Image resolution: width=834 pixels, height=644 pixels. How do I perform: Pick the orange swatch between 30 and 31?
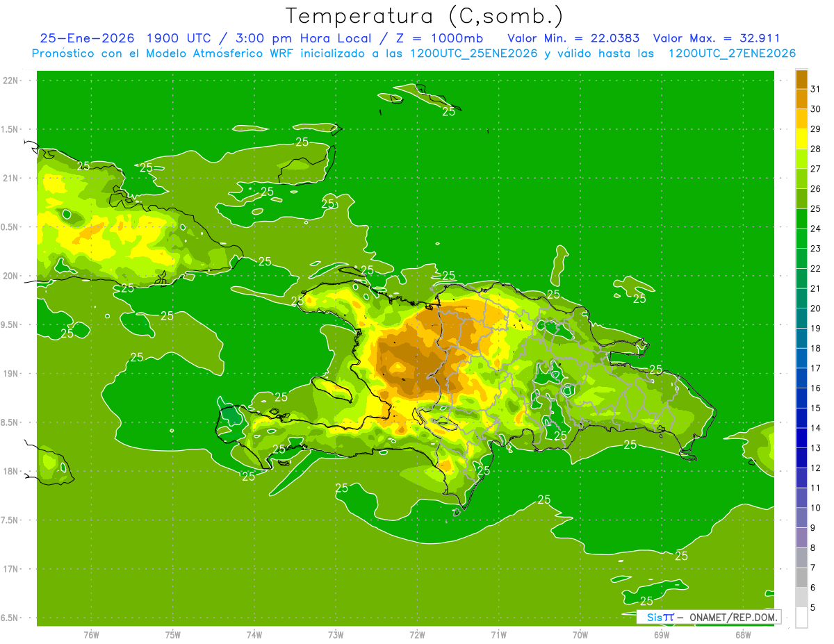801,99
